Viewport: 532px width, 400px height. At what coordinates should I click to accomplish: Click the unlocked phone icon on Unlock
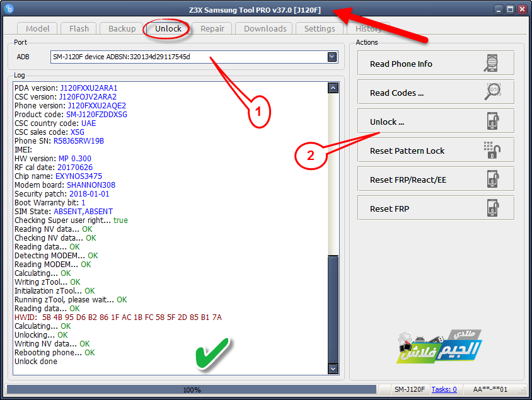(x=493, y=121)
